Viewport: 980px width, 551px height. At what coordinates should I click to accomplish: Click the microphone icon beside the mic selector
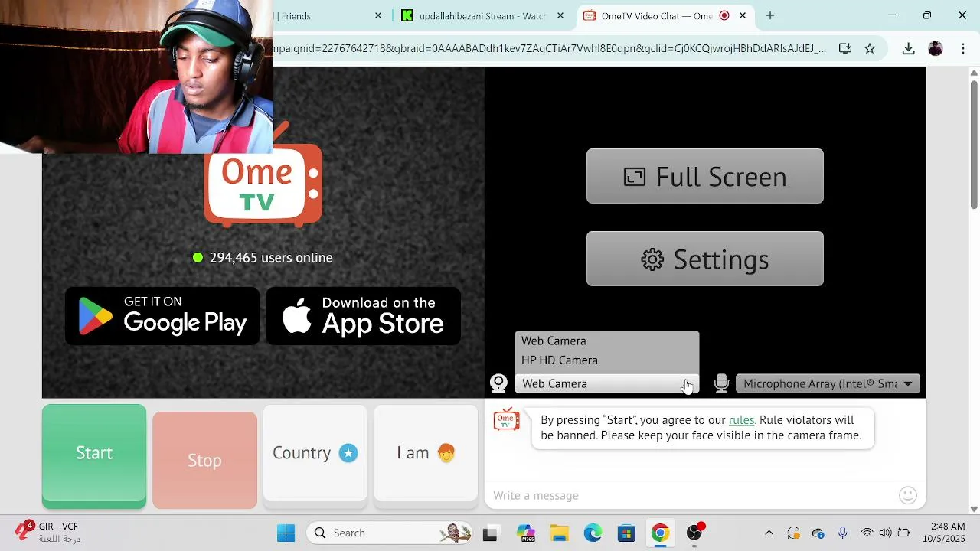point(721,383)
